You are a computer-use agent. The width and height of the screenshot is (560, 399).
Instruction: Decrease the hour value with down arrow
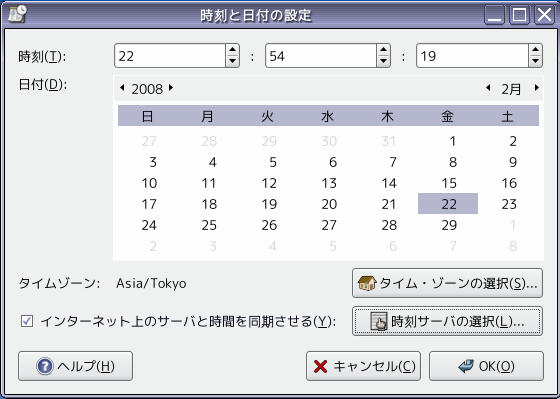coord(232,61)
